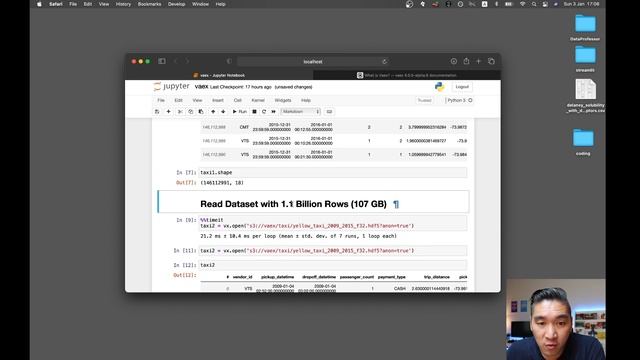Toggle Safari sidebar button
This screenshot has width=640, height=360.
point(162,61)
